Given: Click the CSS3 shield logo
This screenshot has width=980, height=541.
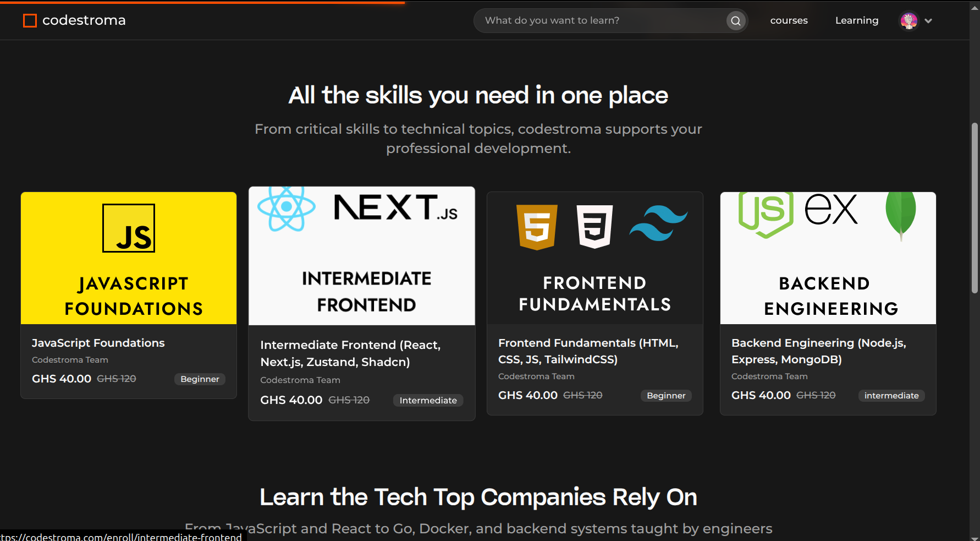Looking at the screenshot, I should point(594,227).
